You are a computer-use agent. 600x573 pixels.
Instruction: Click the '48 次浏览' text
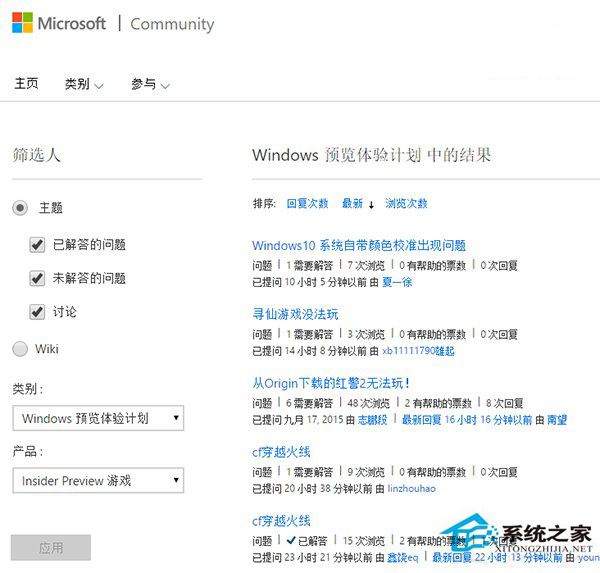(x=368, y=403)
